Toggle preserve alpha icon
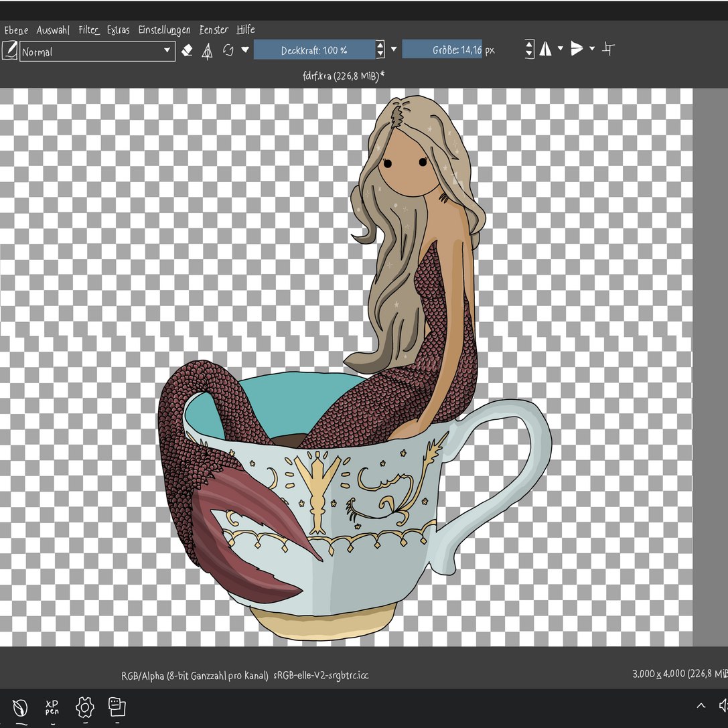 pyautogui.click(x=208, y=50)
